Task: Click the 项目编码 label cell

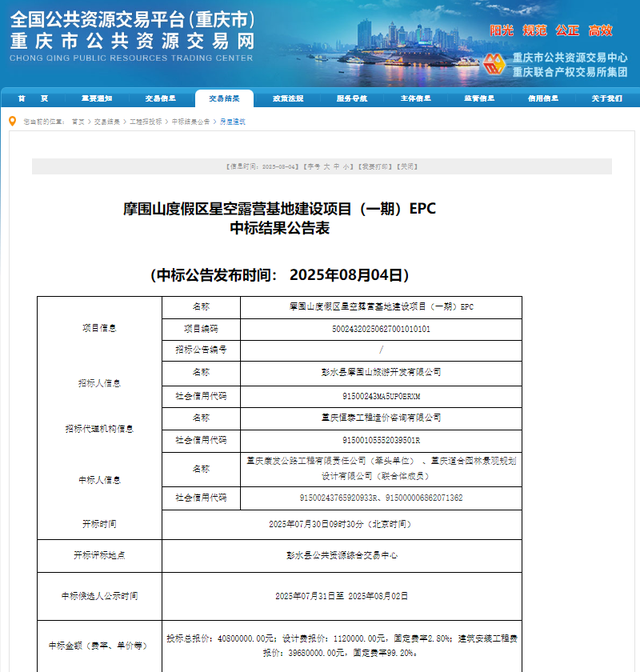Action: click(201, 329)
